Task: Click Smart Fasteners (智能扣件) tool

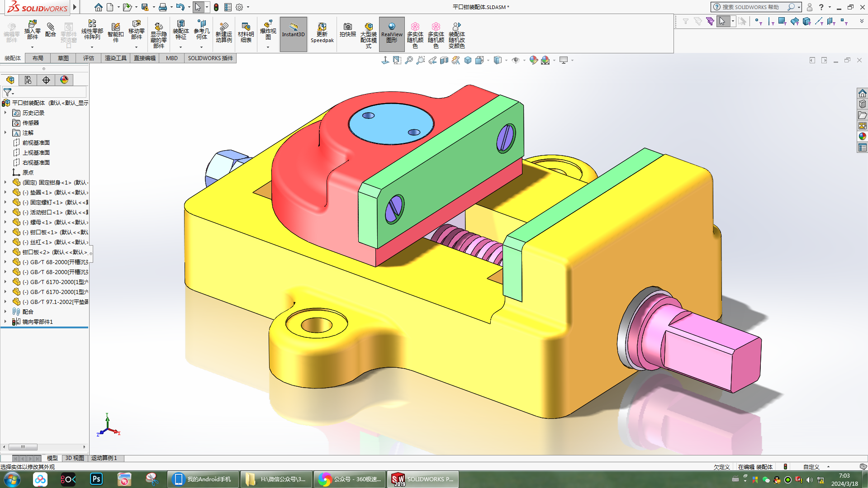Action: coord(115,33)
